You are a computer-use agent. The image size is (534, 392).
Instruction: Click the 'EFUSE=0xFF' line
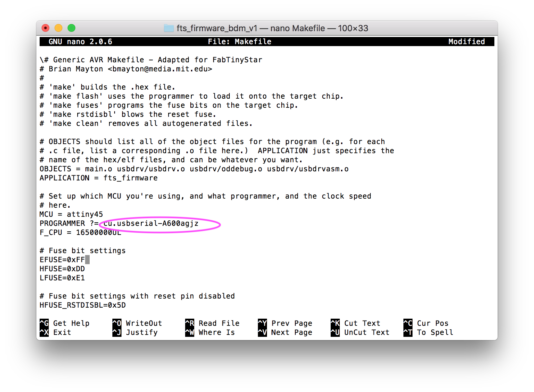tap(62, 260)
